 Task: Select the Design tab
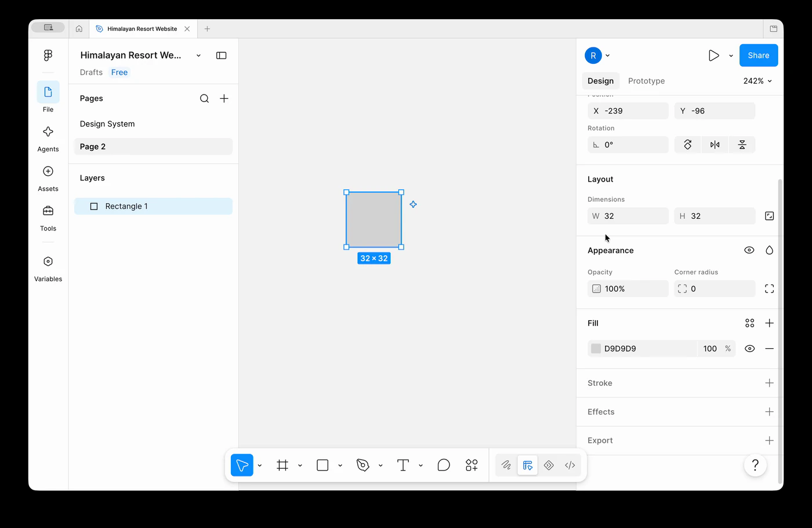pyautogui.click(x=600, y=81)
